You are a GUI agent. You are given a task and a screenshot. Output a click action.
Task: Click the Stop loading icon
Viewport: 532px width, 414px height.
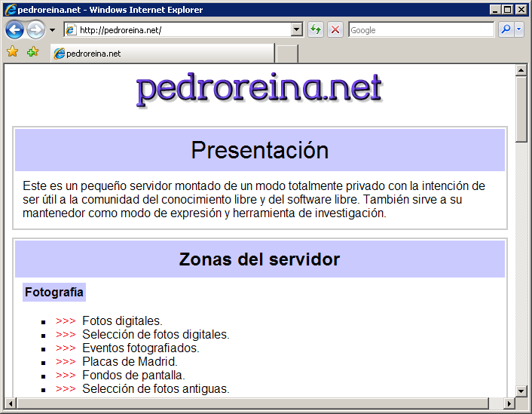335,30
